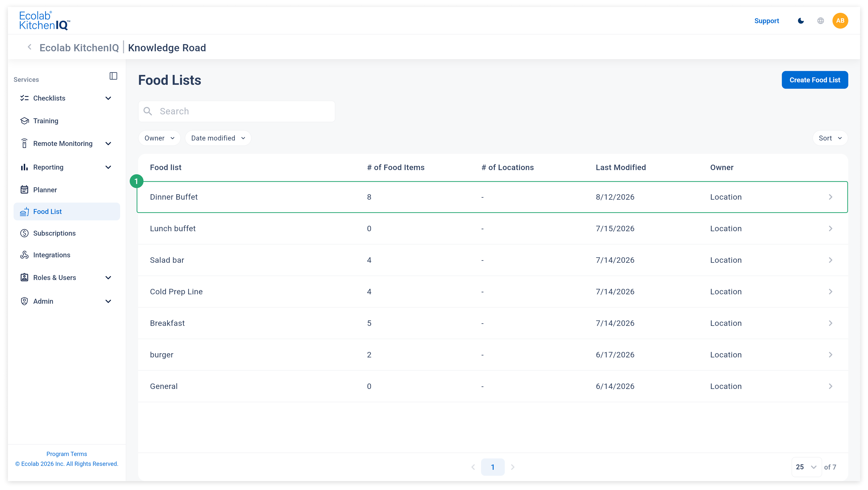Open the AB user avatar menu
The width and height of the screenshot is (868, 490).
(840, 21)
